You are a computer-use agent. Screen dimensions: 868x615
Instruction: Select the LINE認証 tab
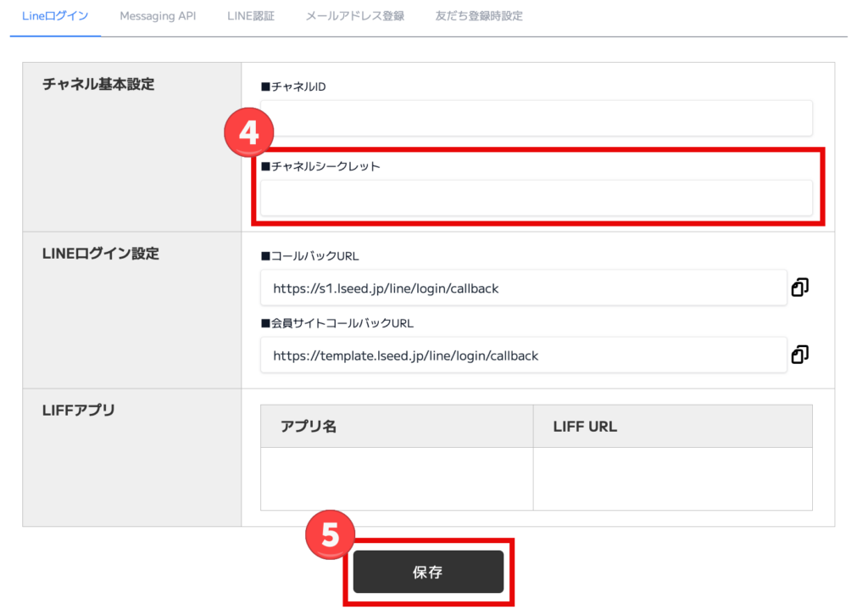[x=251, y=16]
